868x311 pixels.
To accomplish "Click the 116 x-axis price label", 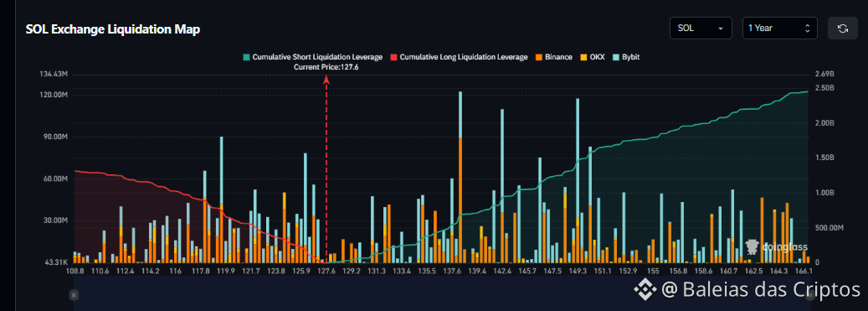I will point(176,272).
